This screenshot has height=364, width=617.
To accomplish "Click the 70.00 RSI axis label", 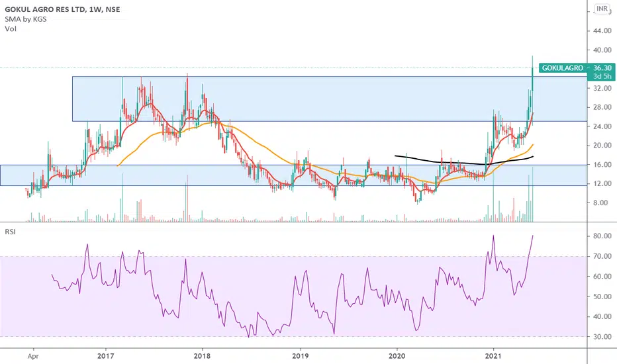I will (x=602, y=256).
